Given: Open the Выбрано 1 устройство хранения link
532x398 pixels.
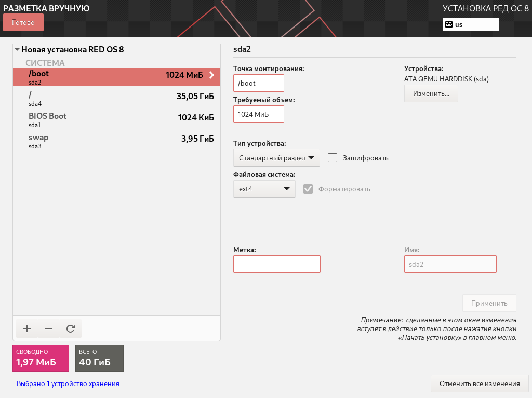Looking at the screenshot, I should point(68,383).
